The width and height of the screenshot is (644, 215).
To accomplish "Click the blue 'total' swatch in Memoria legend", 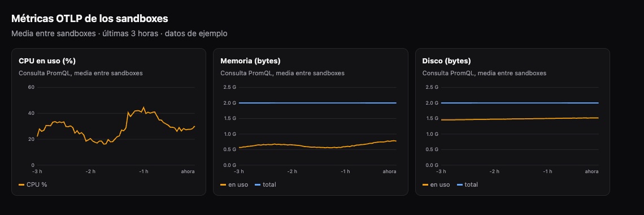I will 258,185.
